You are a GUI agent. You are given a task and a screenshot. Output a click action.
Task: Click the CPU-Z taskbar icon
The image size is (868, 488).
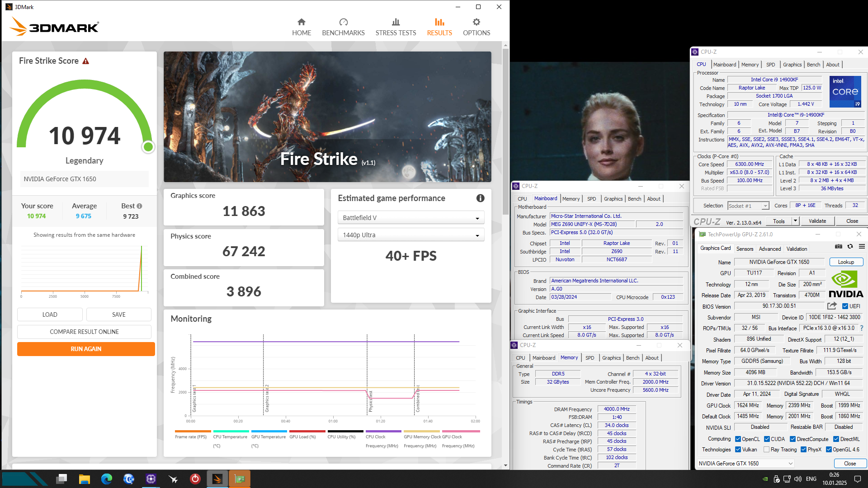coord(151,479)
